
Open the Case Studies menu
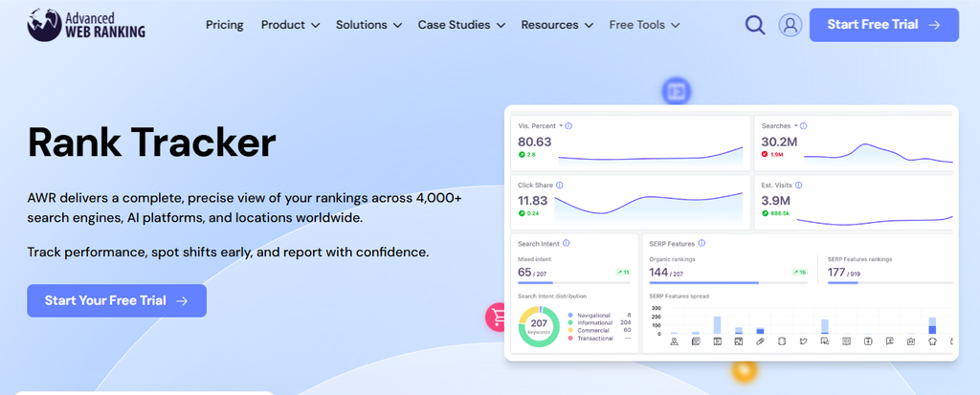tap(462, 25)
